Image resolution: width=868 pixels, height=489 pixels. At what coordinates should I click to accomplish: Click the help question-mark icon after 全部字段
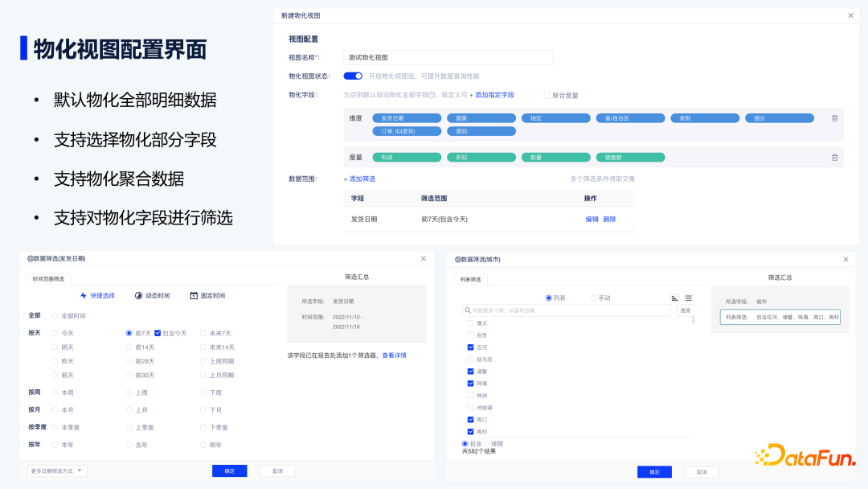click(432, 95)
